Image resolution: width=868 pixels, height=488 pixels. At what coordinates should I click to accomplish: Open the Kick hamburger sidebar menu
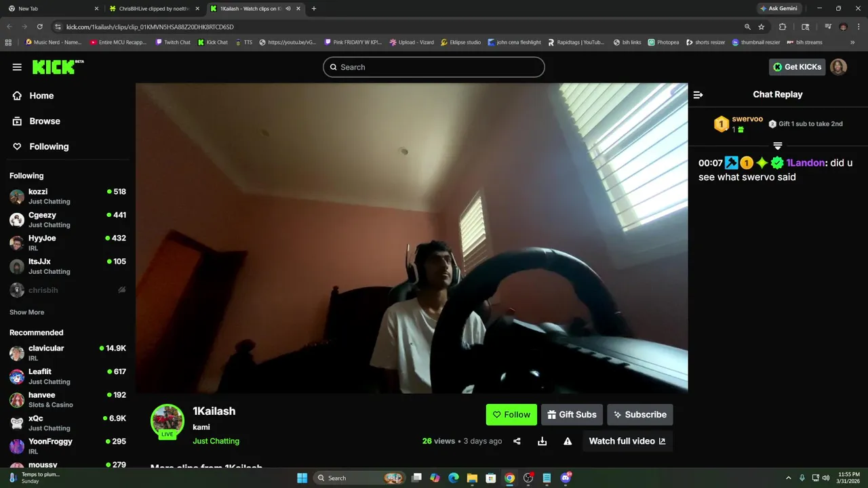[x=17, y=66]
